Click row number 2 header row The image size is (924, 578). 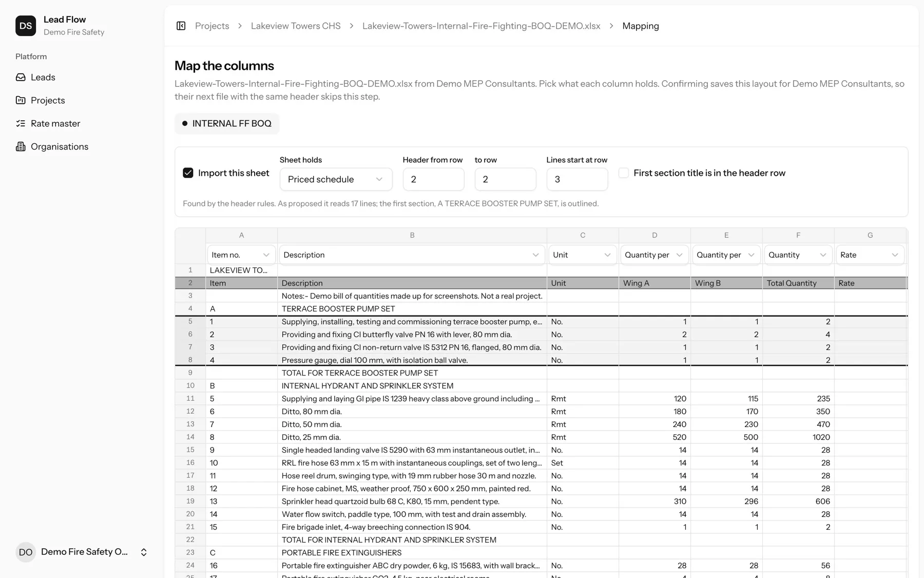pos(190,283)
